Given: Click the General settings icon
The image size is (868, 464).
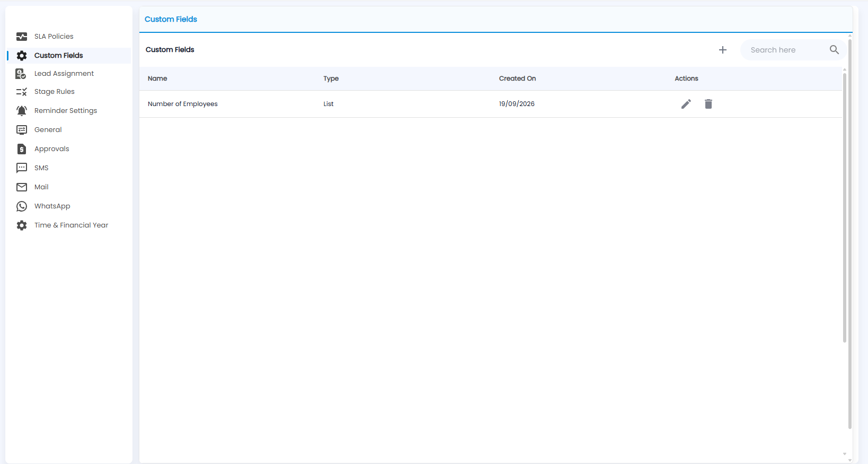Looking at the screenshot, I should click(x=22, y=130).
